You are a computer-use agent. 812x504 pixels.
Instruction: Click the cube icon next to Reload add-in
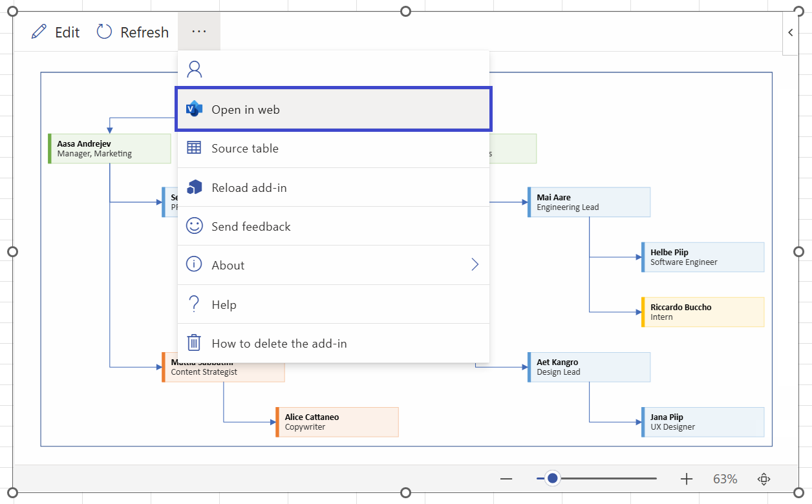click(x=193, y=187)
